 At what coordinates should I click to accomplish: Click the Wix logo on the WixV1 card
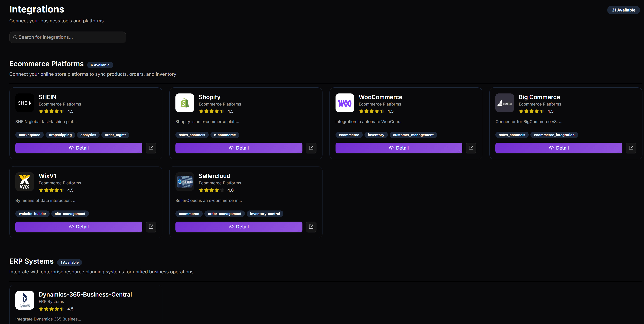25,182
